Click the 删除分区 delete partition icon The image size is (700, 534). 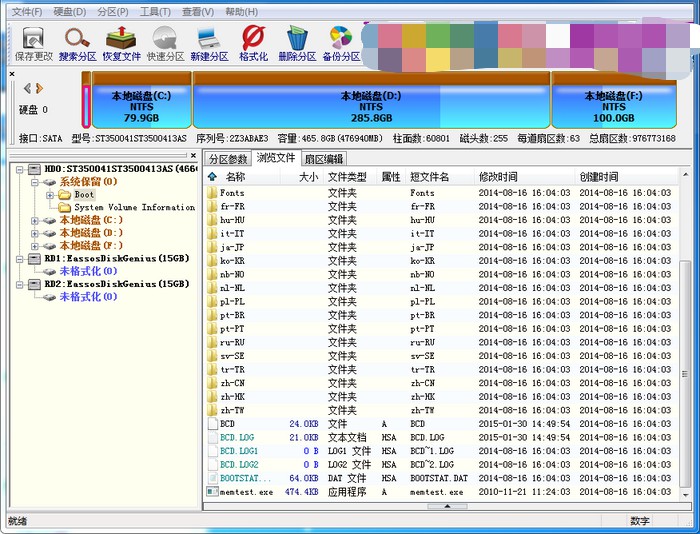pos(297,44)
